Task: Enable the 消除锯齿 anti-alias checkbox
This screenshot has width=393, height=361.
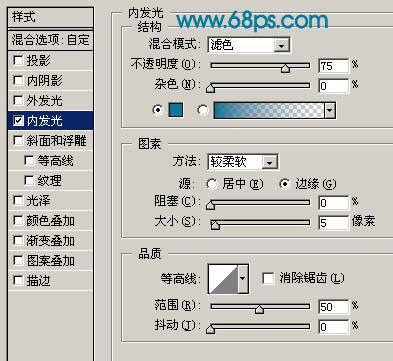Action: tap(268, 278)
